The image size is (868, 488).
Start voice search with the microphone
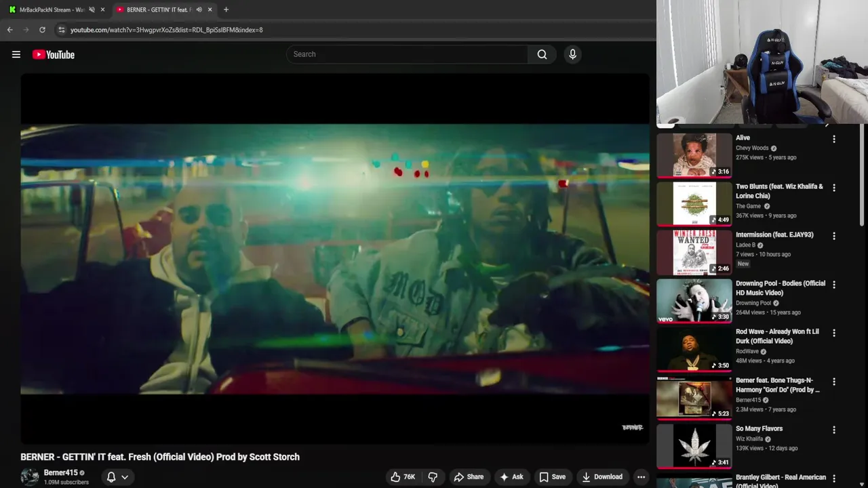pos(572,54)
